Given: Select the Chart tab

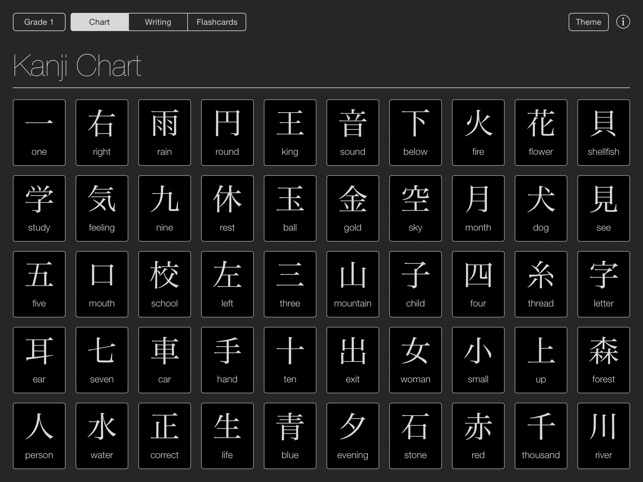Looking at the screenshot, I should coord(100,22).
